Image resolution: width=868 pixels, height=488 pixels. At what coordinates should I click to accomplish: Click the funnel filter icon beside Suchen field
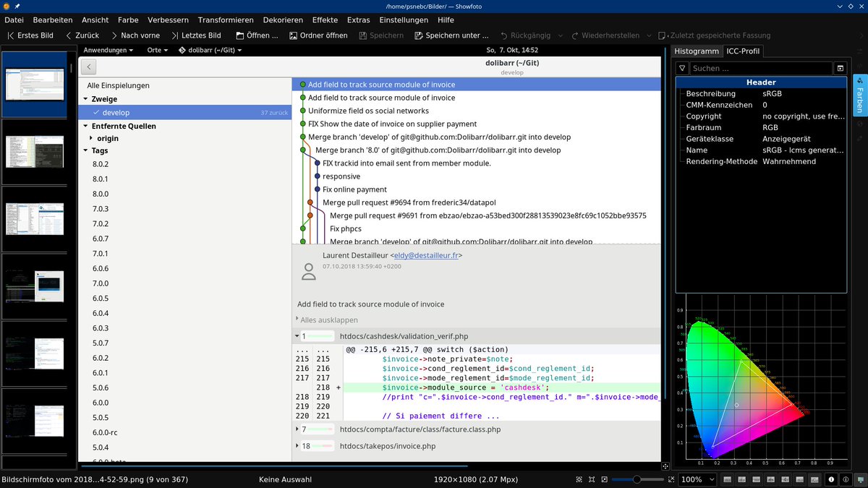pyautogui.click(x=682, y=68)
